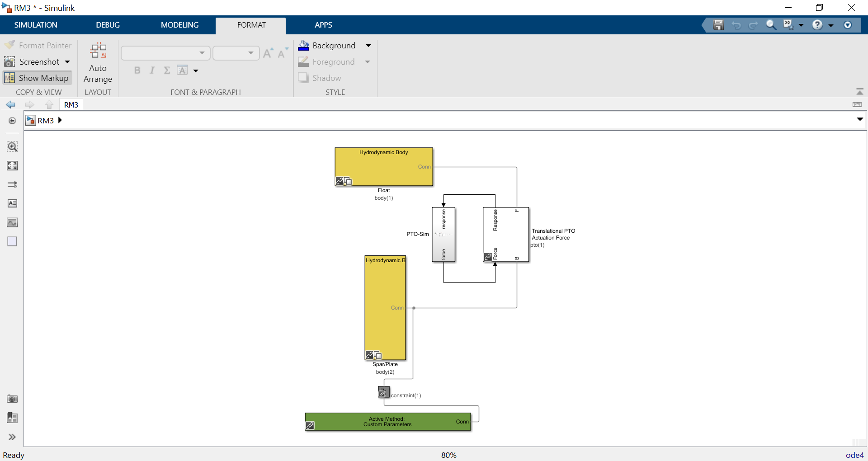Apply Background color
868x461 pixels.
click(327, 45)
